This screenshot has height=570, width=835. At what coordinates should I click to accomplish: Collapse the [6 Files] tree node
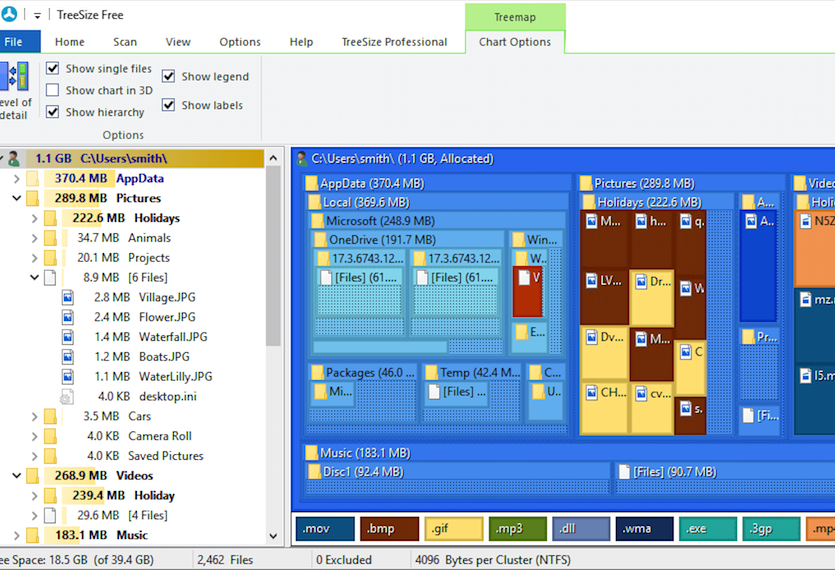(x=34, y=278)
